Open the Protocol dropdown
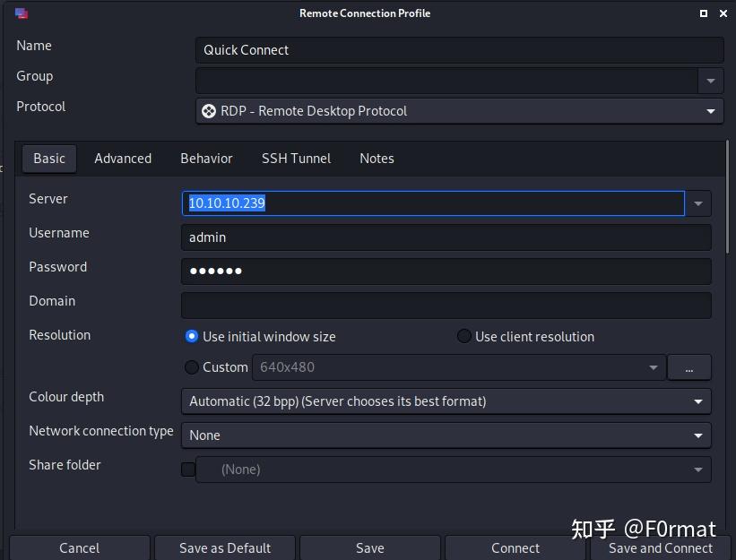 point(710,111)
